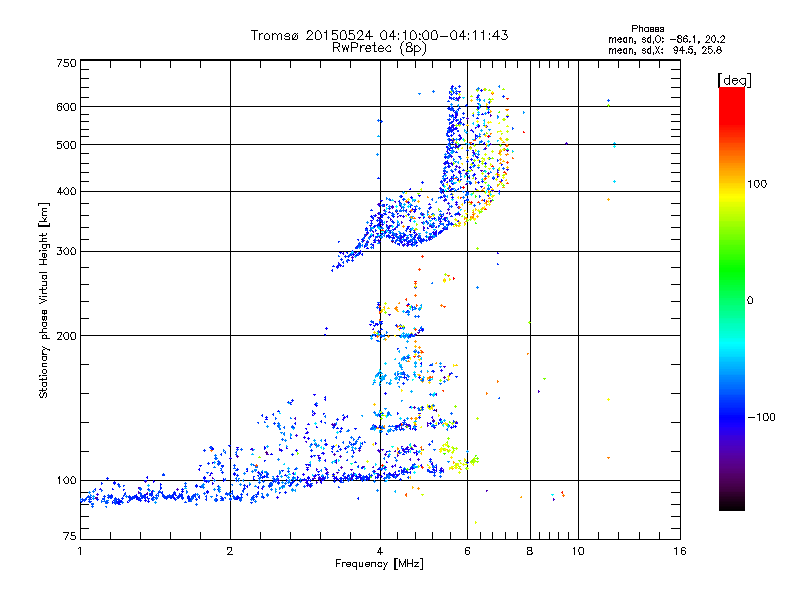Click the phase colorbar
Screen dimensions: 800x600
pos(732,299)
